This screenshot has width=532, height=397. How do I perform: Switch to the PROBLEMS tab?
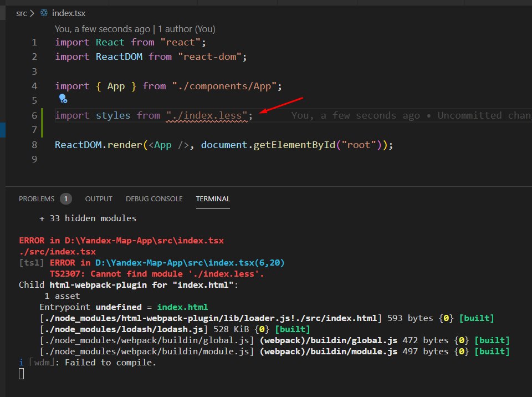pyautogui.click(x=37, y=198)
